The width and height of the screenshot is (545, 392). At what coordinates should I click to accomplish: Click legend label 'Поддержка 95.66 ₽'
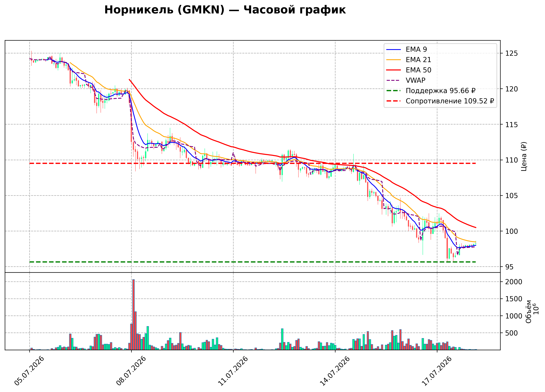[441, 91]
